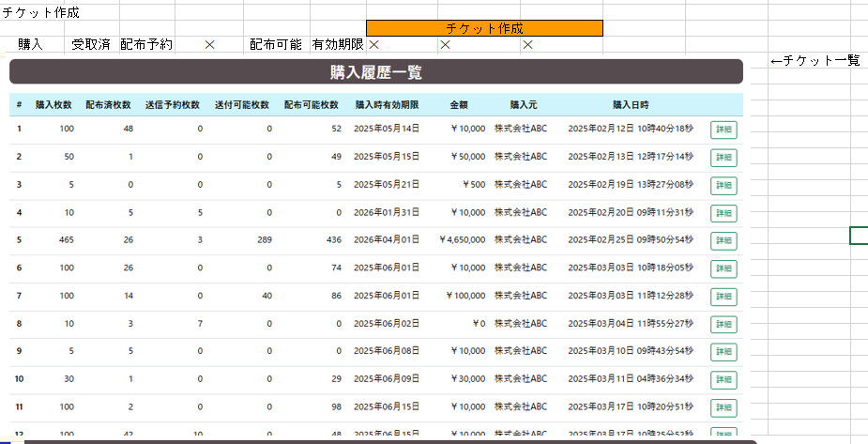Viewport: 868px width, 444px height.
Task: Open 詳細 for purchase row 1
Action: (723, 130)
